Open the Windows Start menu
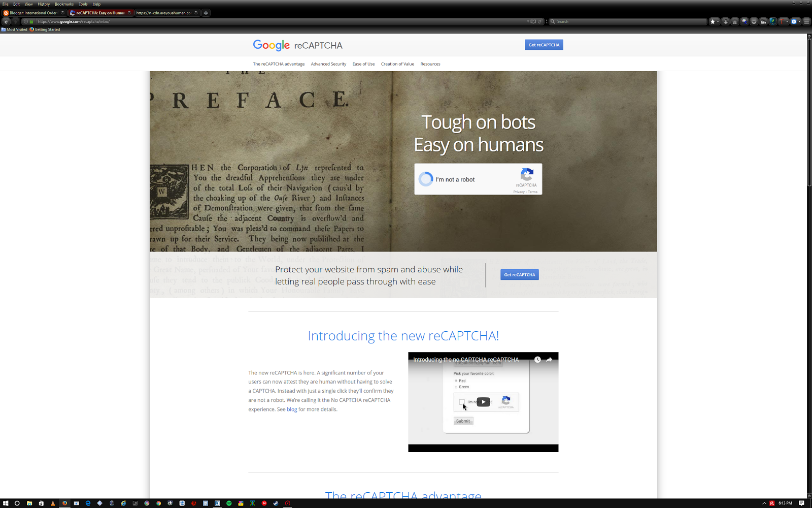 point(6,503)
